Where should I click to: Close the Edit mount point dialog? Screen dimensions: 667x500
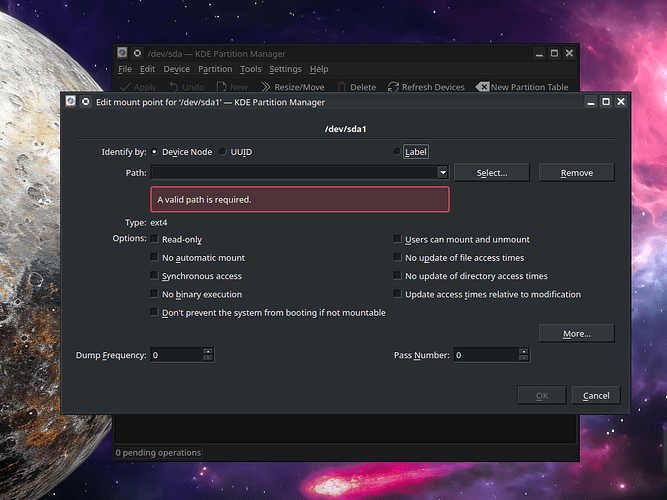coord(621,102)
